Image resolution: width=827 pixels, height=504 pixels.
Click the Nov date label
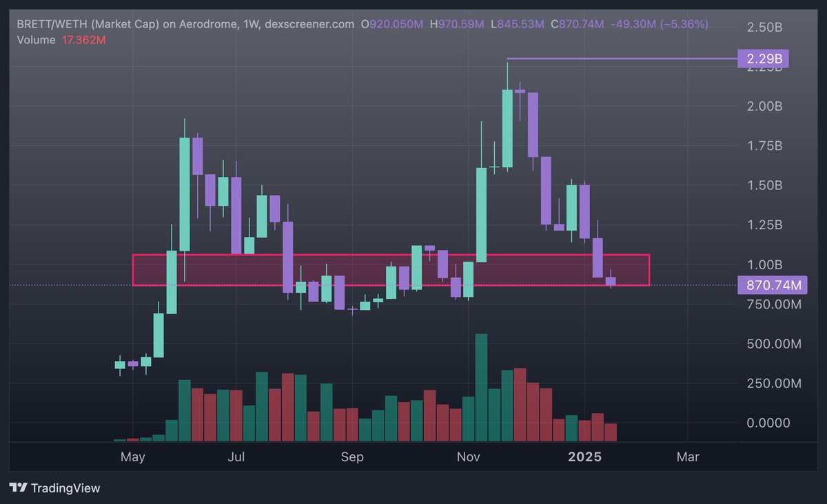point(468,457)
